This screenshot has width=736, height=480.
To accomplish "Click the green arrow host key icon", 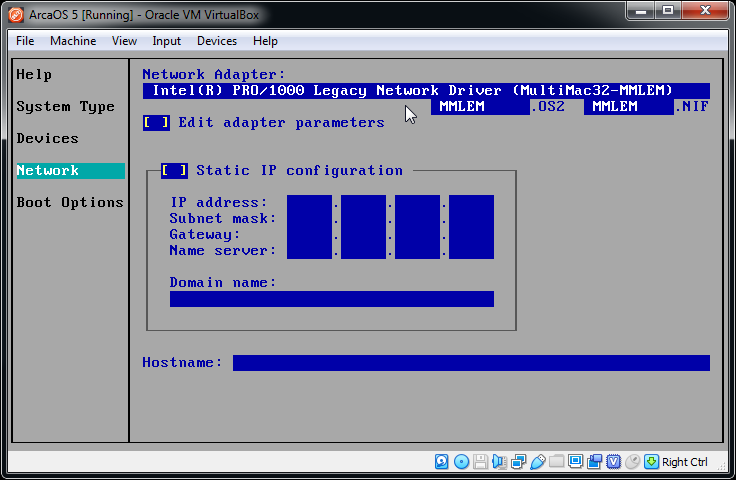I will [x=652, y=462].
